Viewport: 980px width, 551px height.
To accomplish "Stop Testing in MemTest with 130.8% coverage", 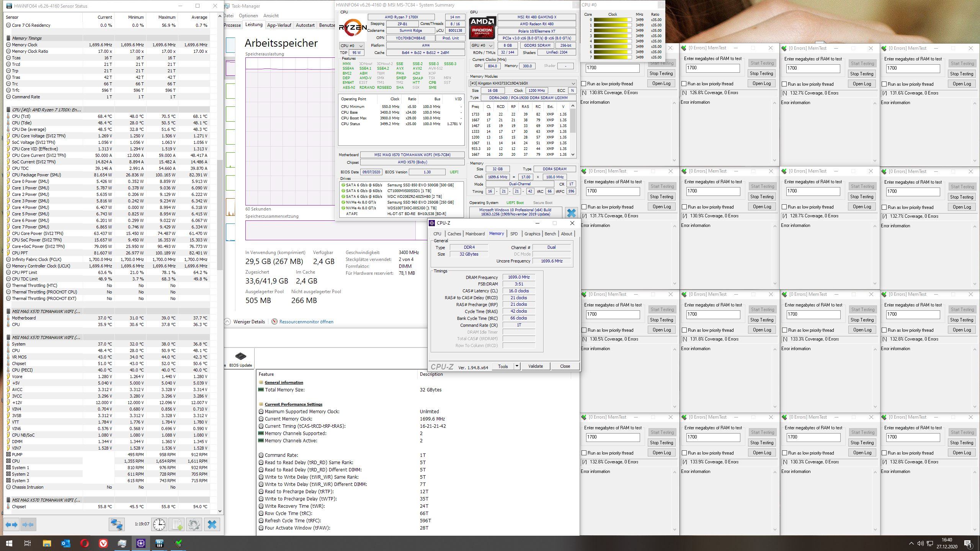I will tap(661, 73).
